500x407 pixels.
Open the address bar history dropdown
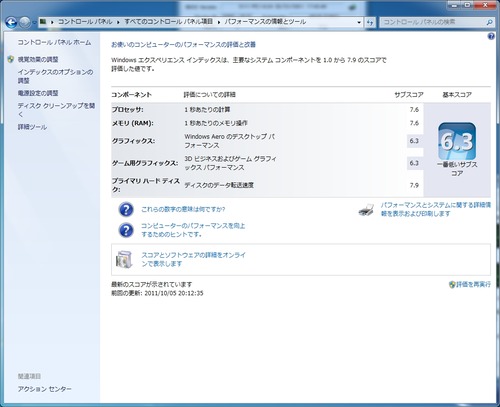[x=359, y=22]
